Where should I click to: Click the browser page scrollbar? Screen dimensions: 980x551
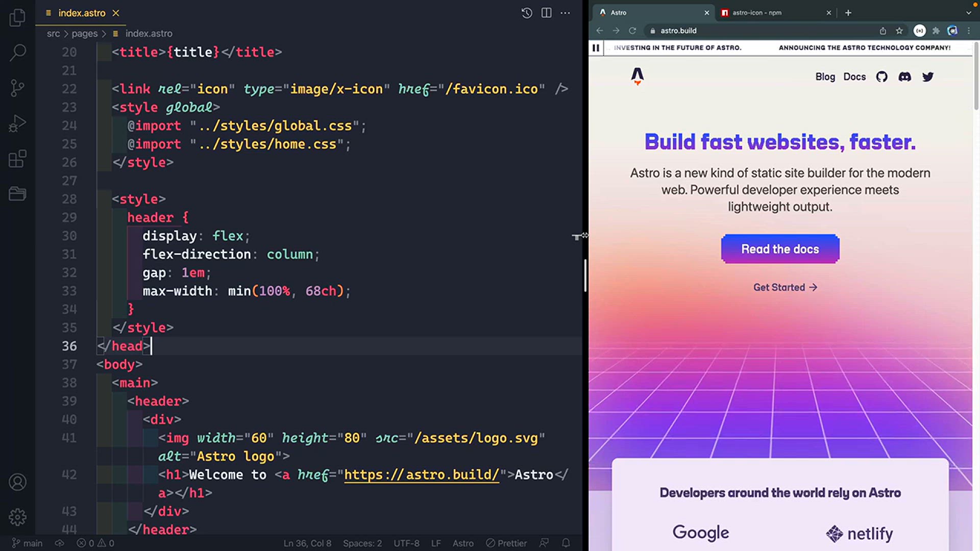point(976,77)
